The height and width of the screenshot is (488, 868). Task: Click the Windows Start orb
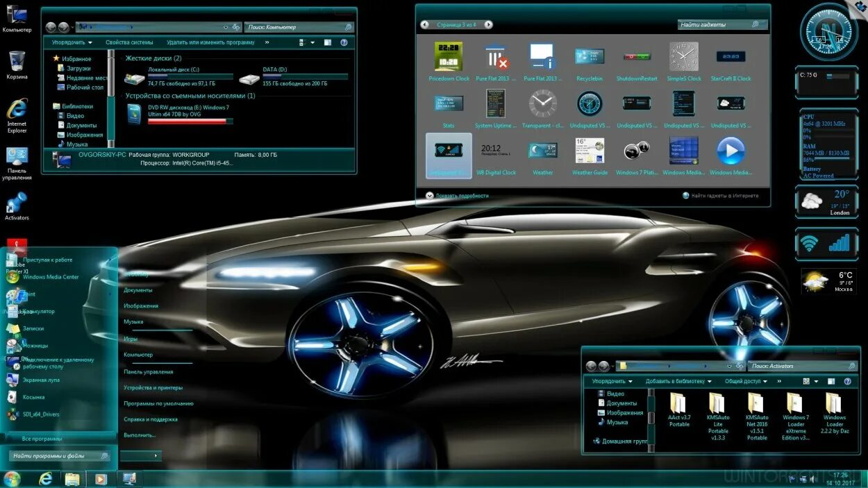click(x=12, y=479)
